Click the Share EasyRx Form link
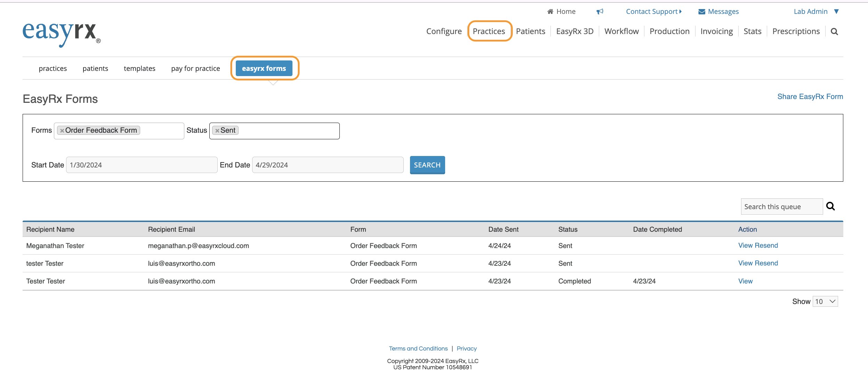The image size is (868, 387). point(810,97)
